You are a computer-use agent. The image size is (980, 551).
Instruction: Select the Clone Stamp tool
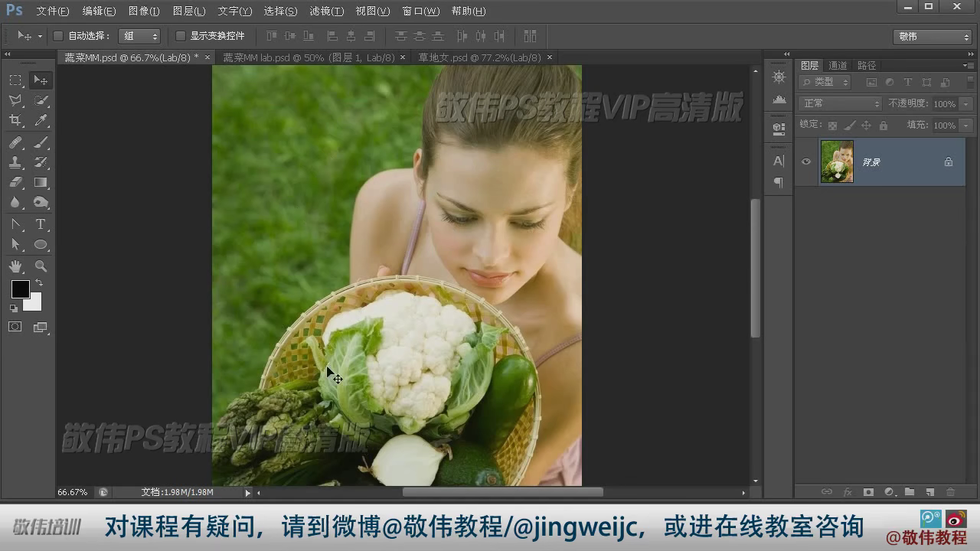[x=15, y=162]
